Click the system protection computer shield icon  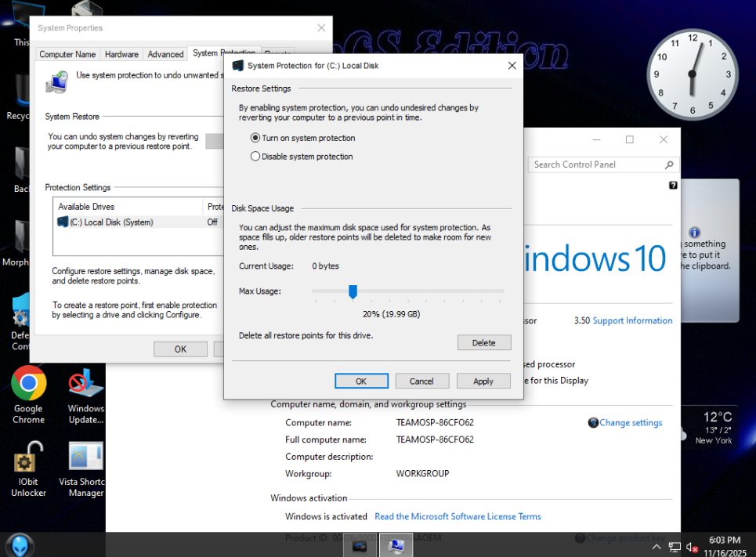coord(58,82)
